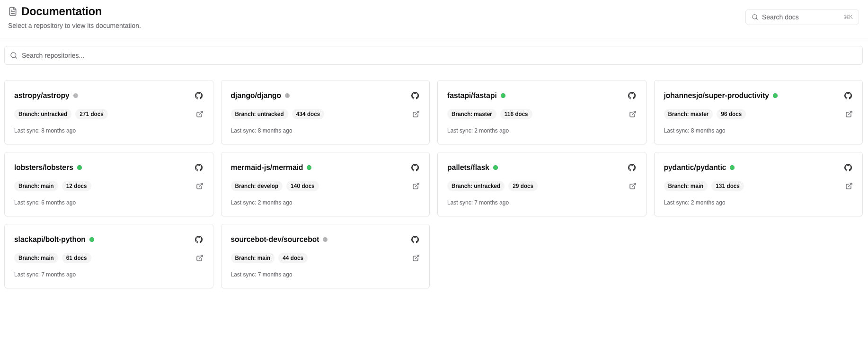Click the document icon beside Documentation title
This screenshot has width=868, height=338.
pyautogui.click(x=13, y=11)
